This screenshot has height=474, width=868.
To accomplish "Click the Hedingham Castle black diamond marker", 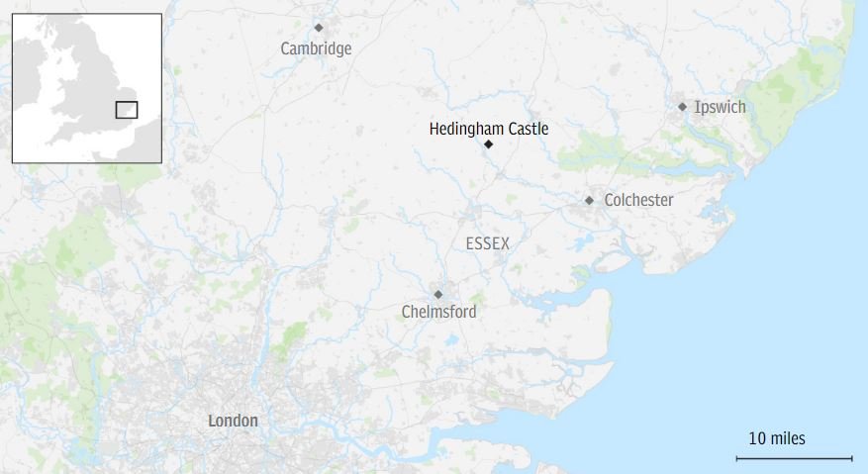I will (x=488, y=144).
